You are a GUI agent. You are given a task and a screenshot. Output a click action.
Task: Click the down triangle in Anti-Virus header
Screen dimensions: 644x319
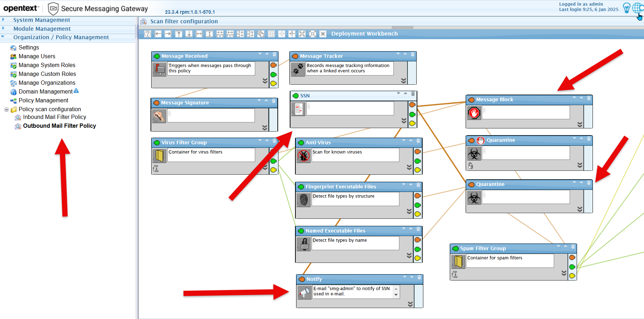click(x=404, y=140)
